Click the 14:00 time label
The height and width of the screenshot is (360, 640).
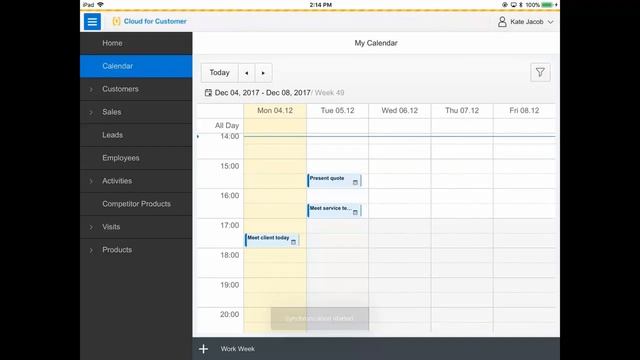tap(230, 136)
